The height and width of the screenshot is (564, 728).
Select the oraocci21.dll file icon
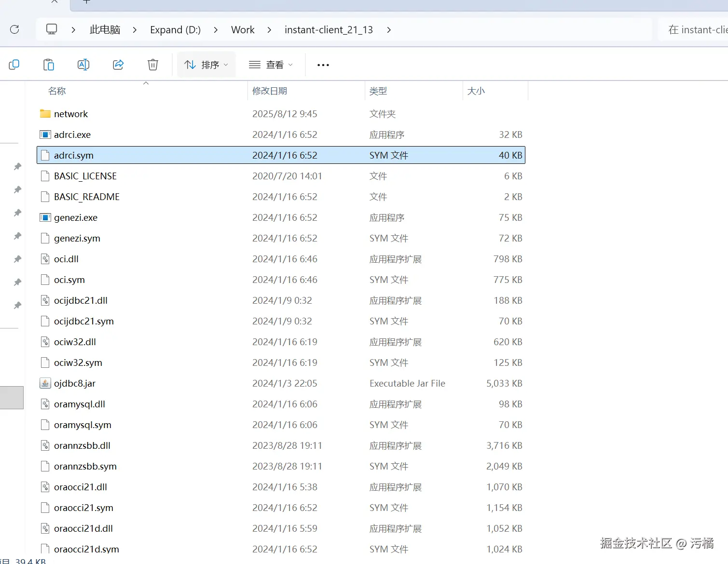[45, 487]
